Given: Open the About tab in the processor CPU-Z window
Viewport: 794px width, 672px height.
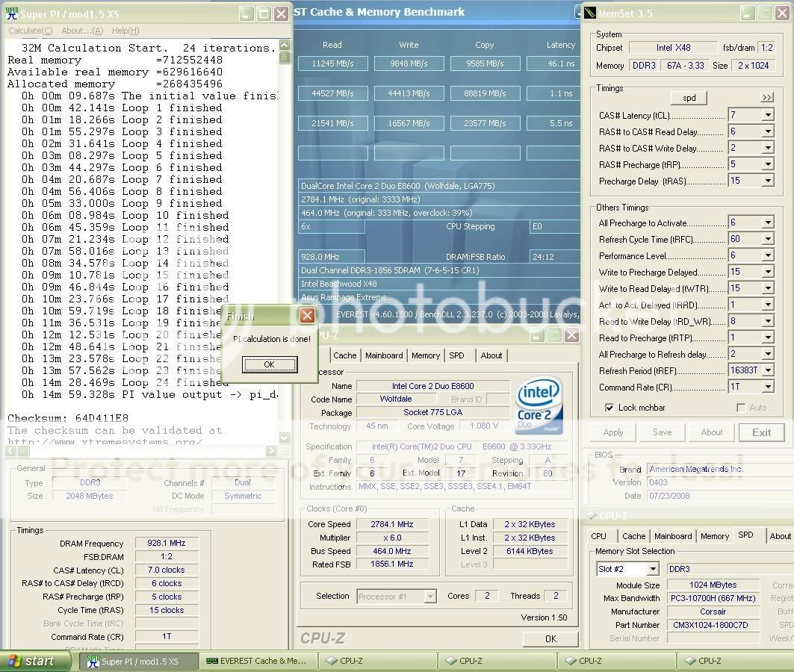Looking at the screenshot, I should point(491,355).
